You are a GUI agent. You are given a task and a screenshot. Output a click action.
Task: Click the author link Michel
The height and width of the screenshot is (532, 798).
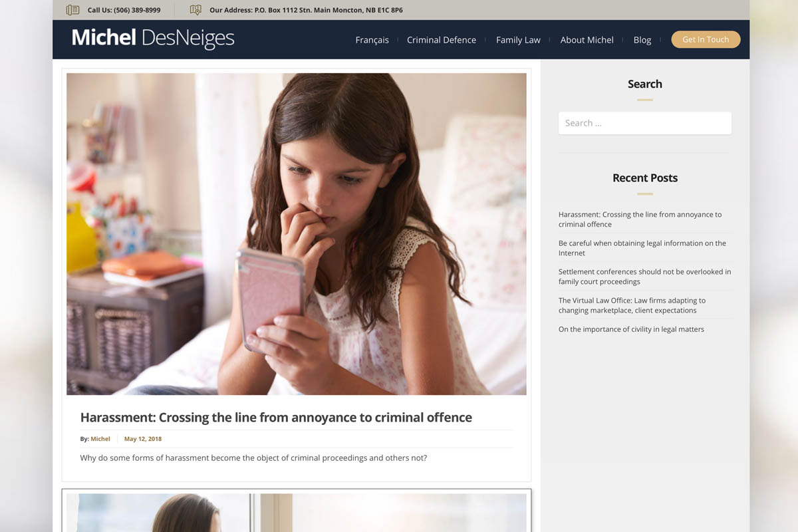click(100, 439)
